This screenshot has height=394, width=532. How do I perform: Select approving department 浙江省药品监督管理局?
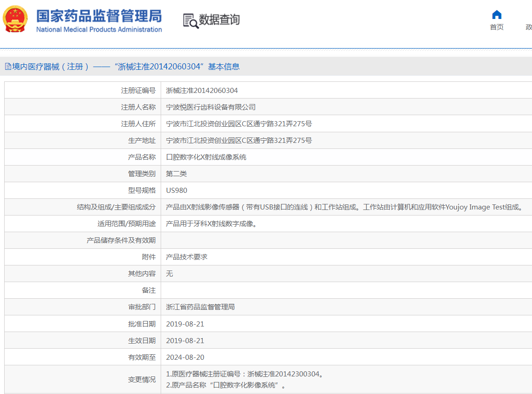tap(200, 307)
